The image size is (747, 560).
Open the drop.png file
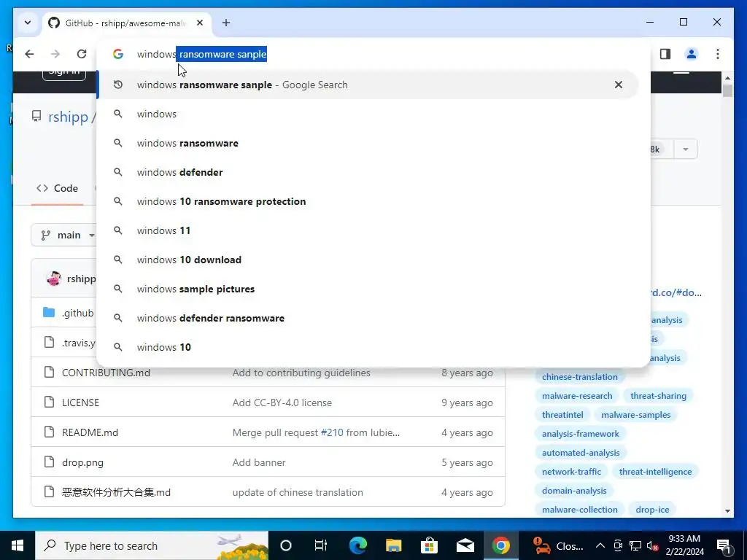point(82,463)
